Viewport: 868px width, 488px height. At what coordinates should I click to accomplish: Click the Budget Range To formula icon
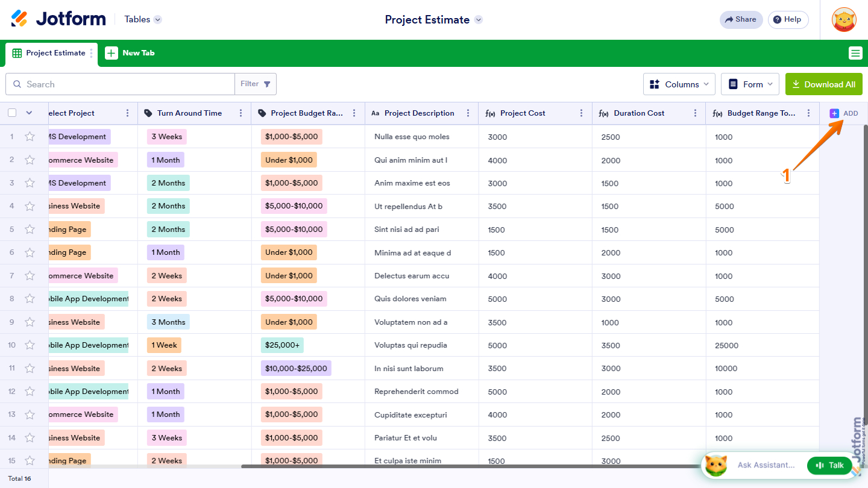point(717,113)
